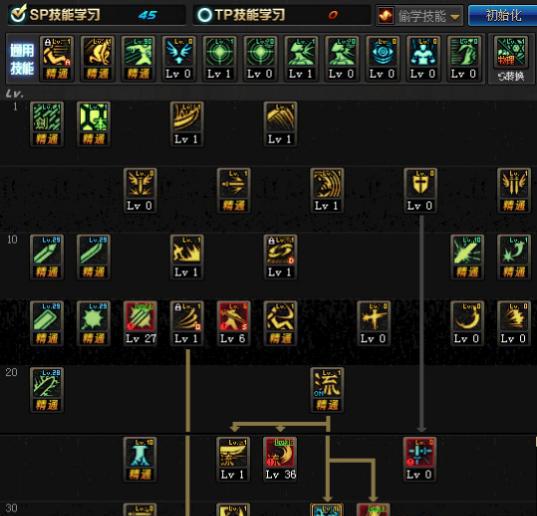
Task: Switch to the 通用技能 tab
Action: [22, 59]
